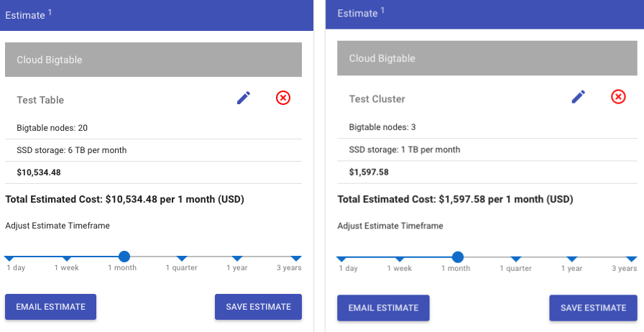
Task: Email the $1,597.58 Test Cluster estimate
Action: click(x=383, y=308)
